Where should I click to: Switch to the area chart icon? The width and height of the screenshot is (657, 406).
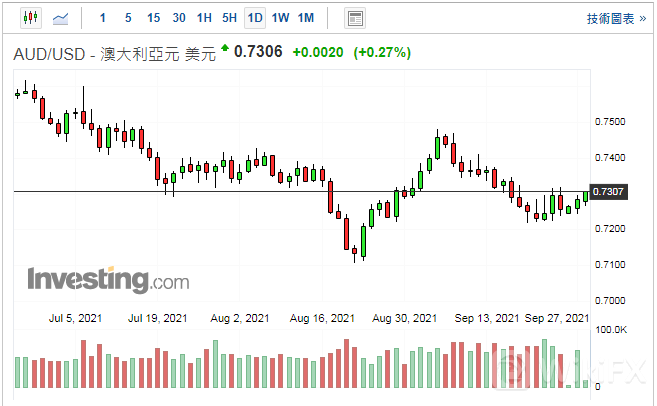pos(61,18)
